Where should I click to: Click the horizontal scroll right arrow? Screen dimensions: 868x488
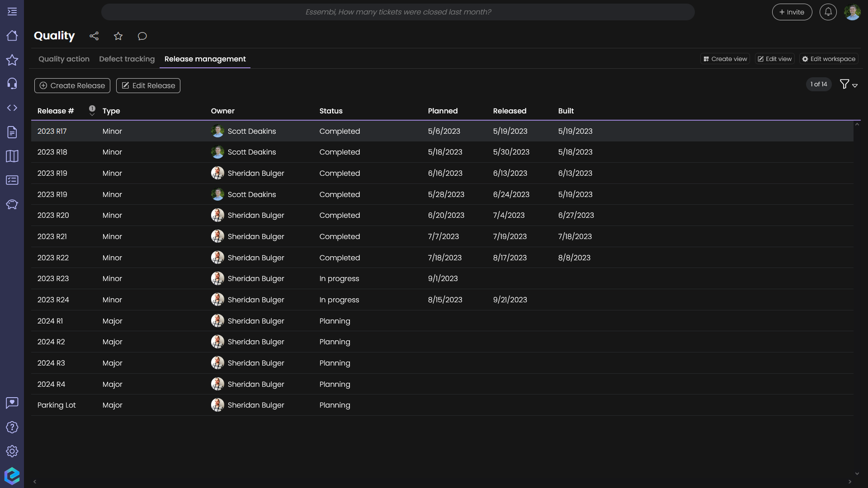850,482
